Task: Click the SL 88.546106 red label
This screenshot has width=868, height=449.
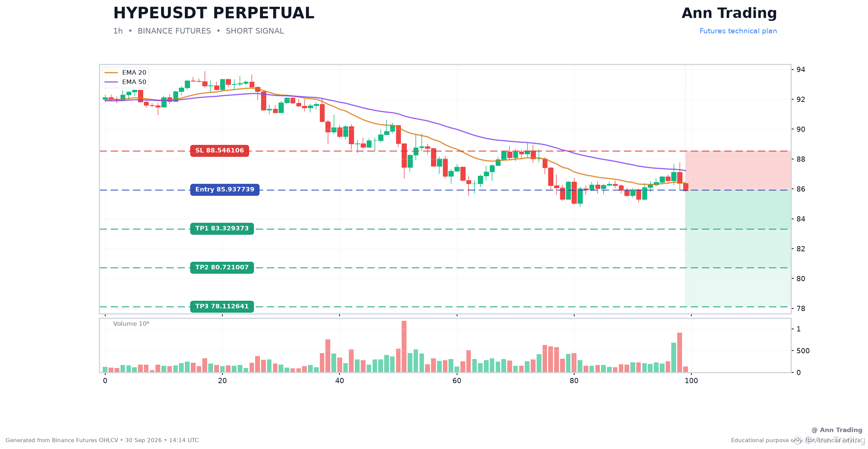Action: (219, 151)
